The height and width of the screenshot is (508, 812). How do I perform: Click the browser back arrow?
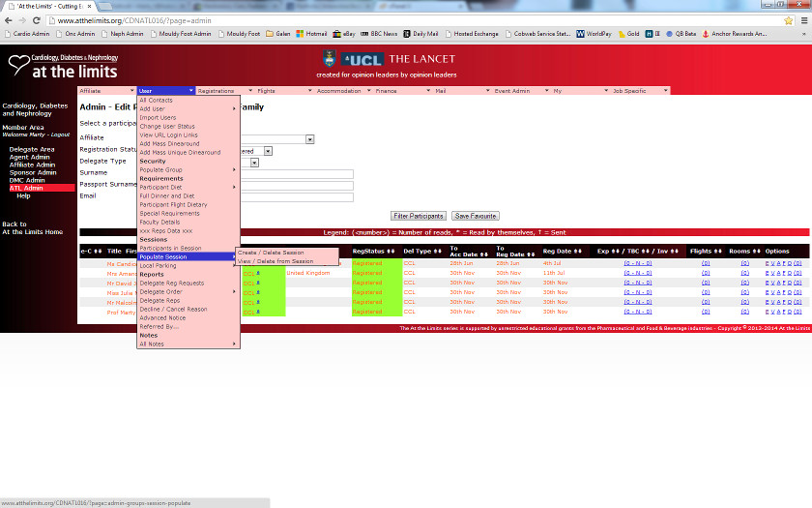tap(9, 20)
